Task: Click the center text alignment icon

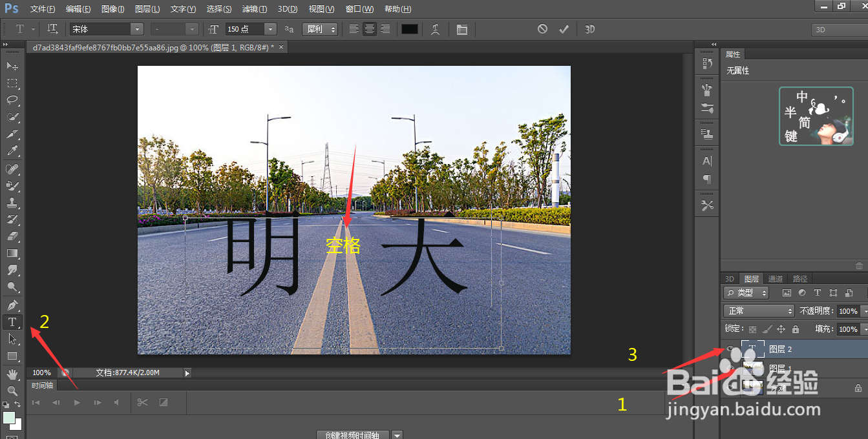Action: coord(369,28)
